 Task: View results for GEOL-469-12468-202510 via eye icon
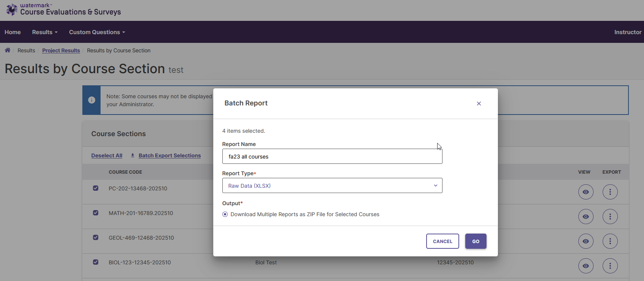586,241
